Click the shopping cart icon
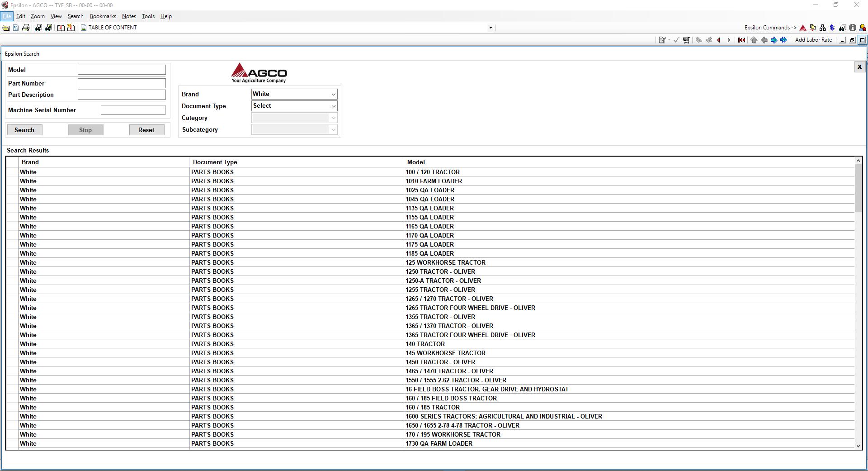The image size is (868, 471). tap(686, 40)
